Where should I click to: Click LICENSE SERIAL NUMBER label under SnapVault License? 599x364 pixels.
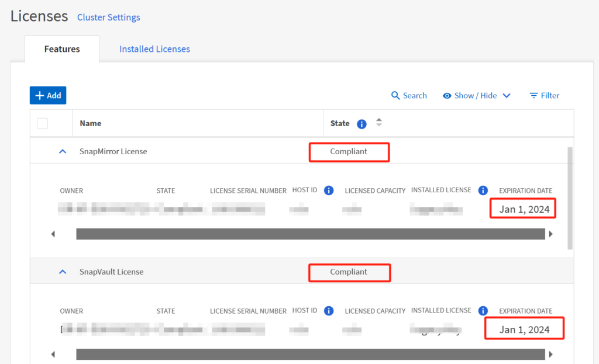[248, 311]
